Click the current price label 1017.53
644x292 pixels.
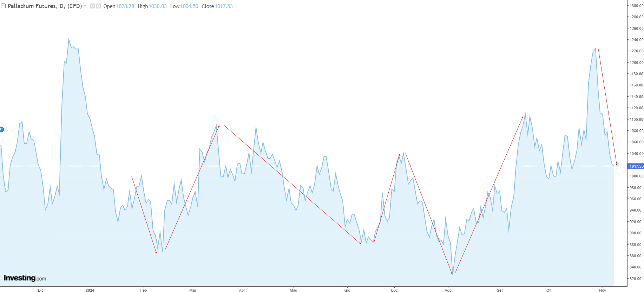(x=636, y=166)
